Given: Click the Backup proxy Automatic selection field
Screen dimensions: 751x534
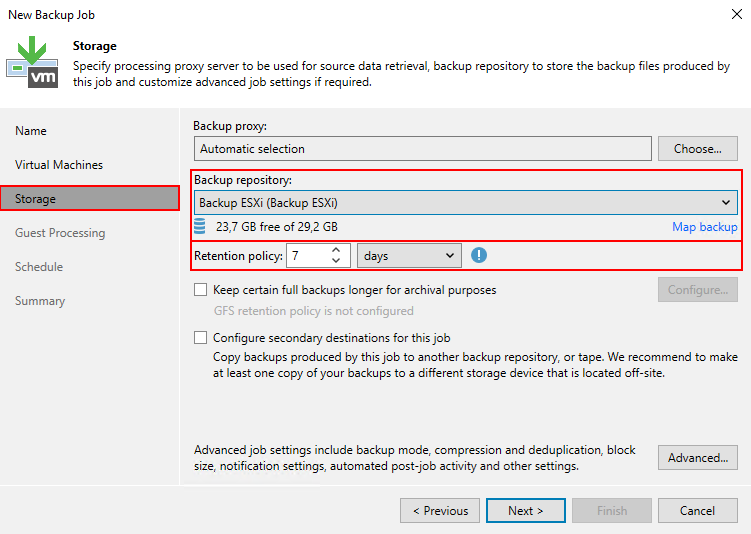Looking at the screenshot, I should 423,148.
